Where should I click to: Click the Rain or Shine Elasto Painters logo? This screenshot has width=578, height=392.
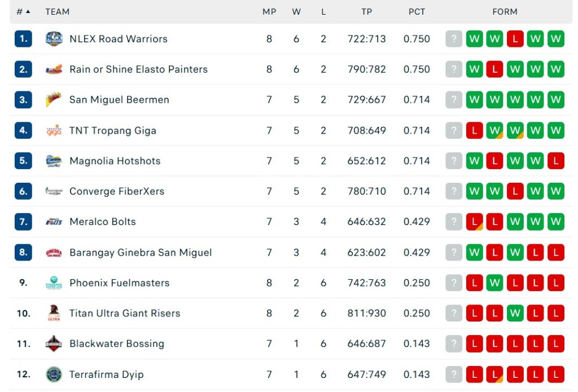[54, 69]
